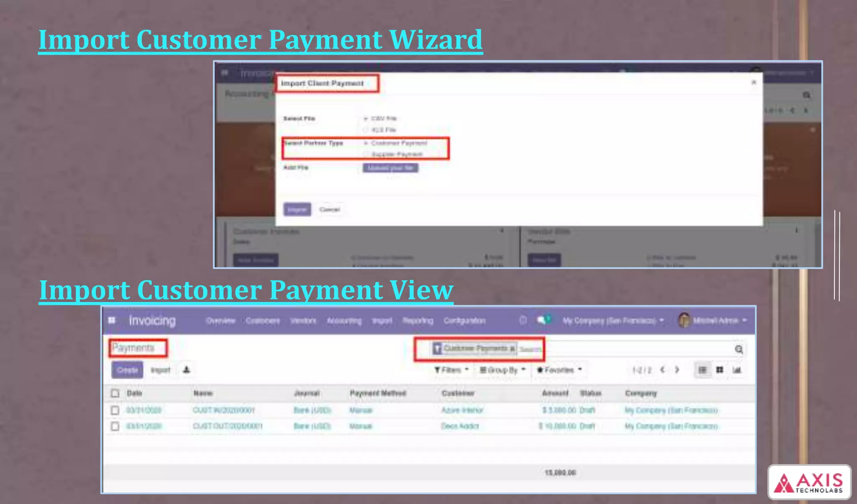Open the Favorites dropdown
Screen dimensions: 857x504
click(x=559, y=370)
